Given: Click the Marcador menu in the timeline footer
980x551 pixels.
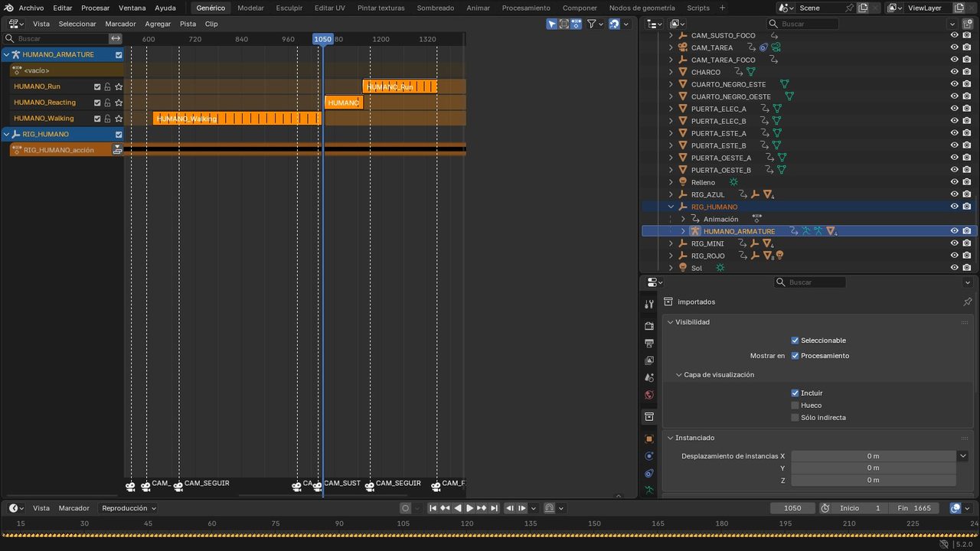Looking at the screenshot, I should [x=74, y=508].
